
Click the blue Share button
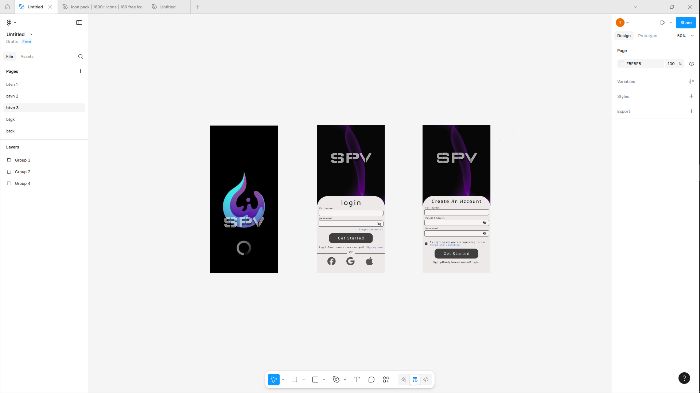[686, 22]
